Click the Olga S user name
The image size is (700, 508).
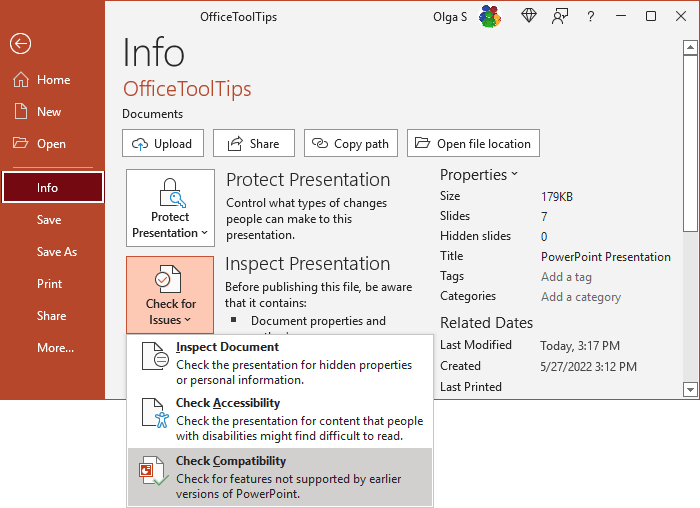click(450, 17)
